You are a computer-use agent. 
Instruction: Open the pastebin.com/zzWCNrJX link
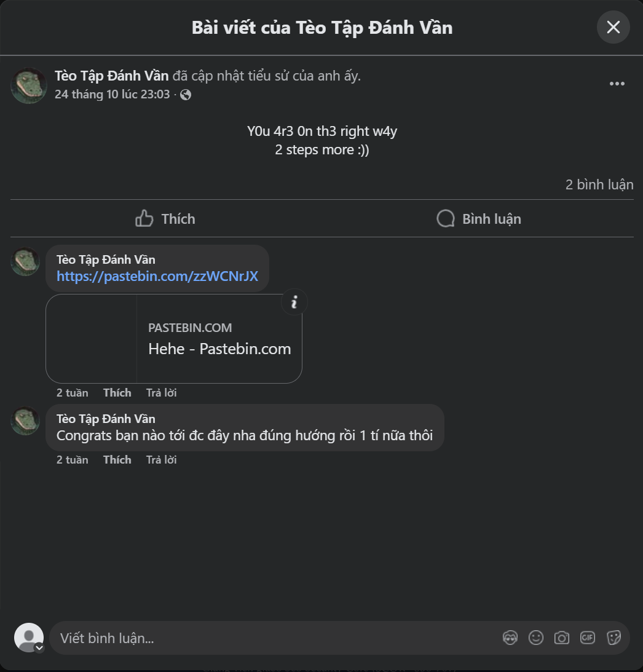157,276
